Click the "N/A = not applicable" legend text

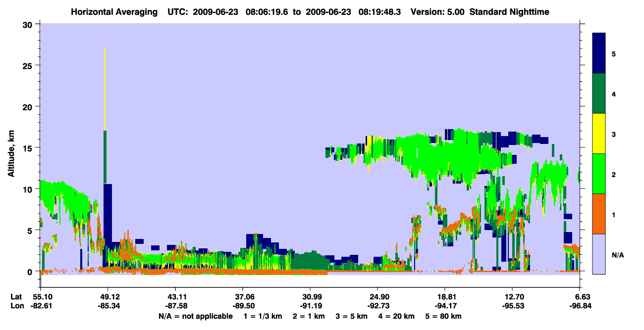click(x=195, y=316)
